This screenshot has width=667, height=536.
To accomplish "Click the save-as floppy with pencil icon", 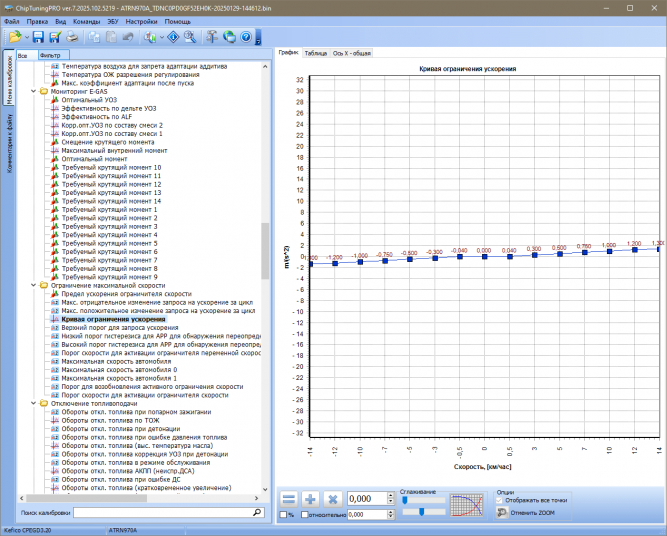I will [55, 37].
